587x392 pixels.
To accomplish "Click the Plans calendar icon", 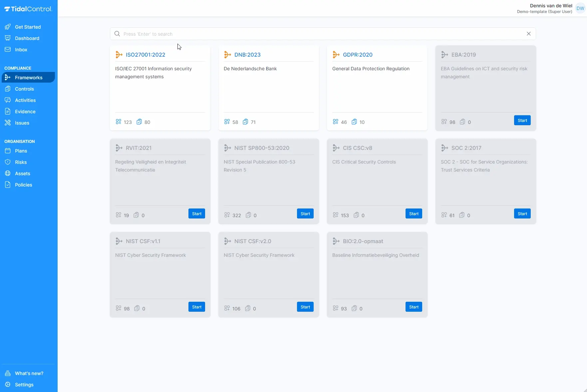I will pos(8,151).
